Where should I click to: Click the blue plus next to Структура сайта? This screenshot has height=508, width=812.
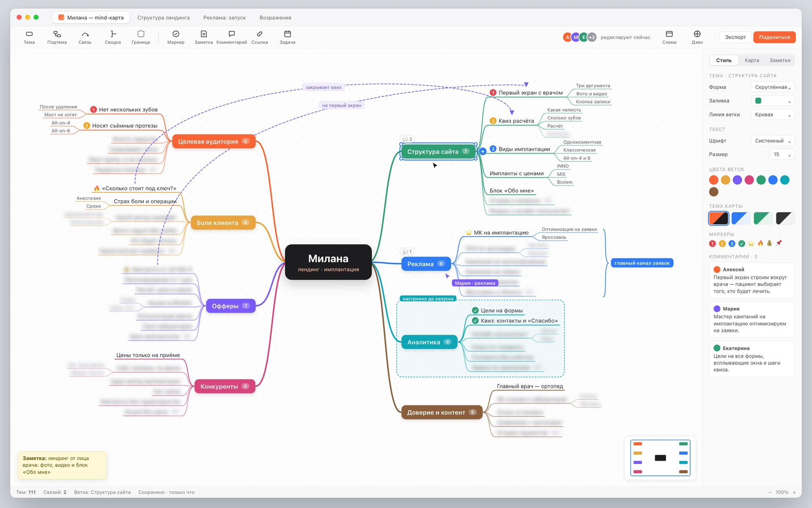[x=483, y=152]
